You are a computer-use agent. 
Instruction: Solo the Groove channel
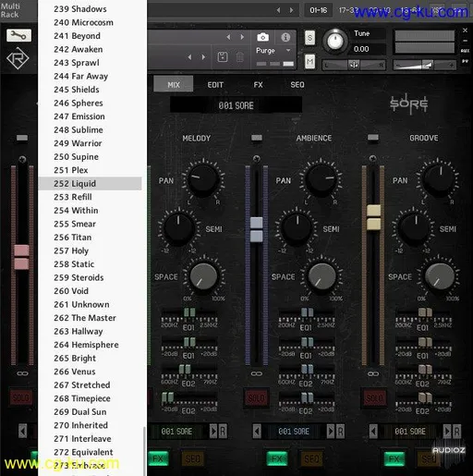coord(373,398)
